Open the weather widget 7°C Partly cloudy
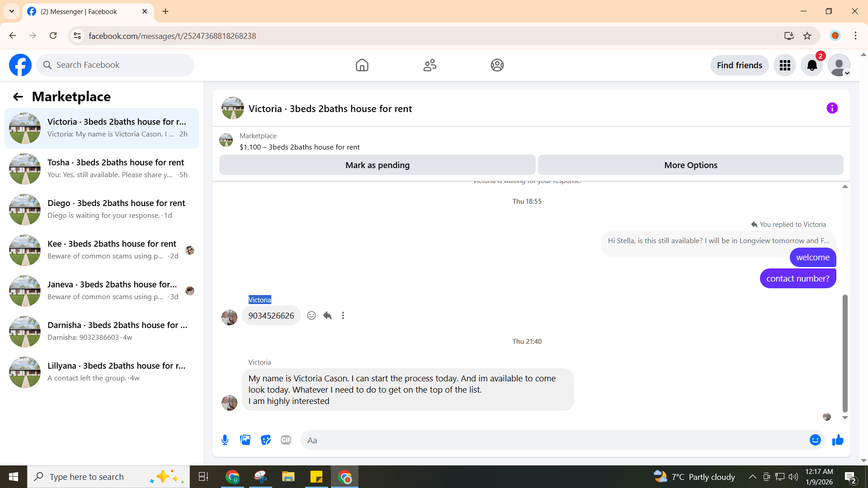868x488 pixels. tap(694, 477)
